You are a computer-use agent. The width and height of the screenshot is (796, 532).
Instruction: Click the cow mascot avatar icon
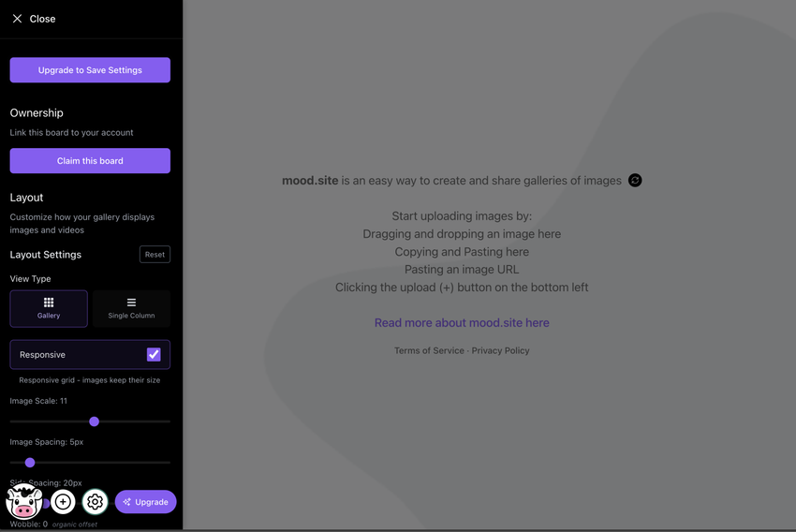pos(24,502)
